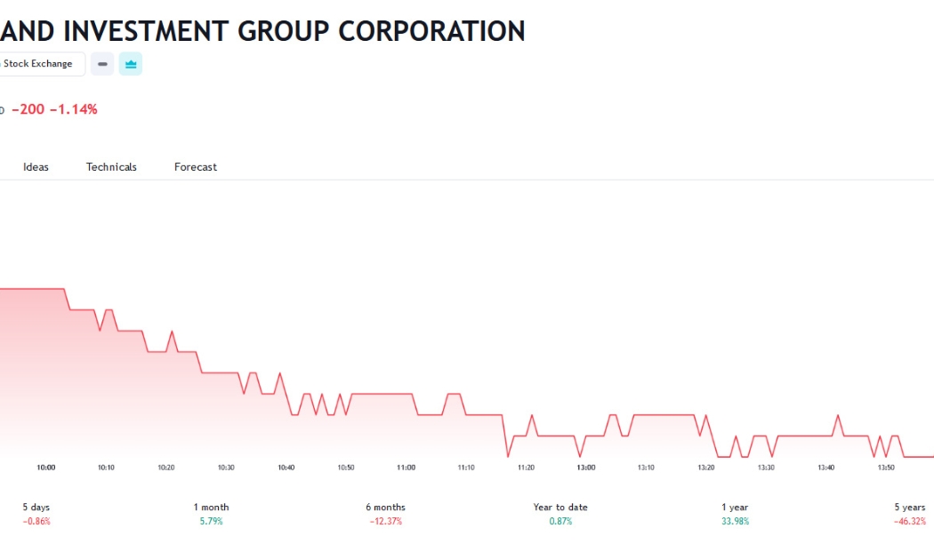Click the 10:20 time axis label
Viewport: 934px width, 560px height.
point(166,468)
